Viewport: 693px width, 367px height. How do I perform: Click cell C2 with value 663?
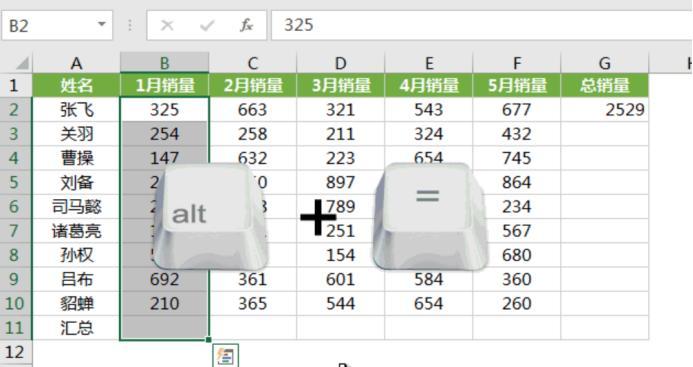click(252, 110)
